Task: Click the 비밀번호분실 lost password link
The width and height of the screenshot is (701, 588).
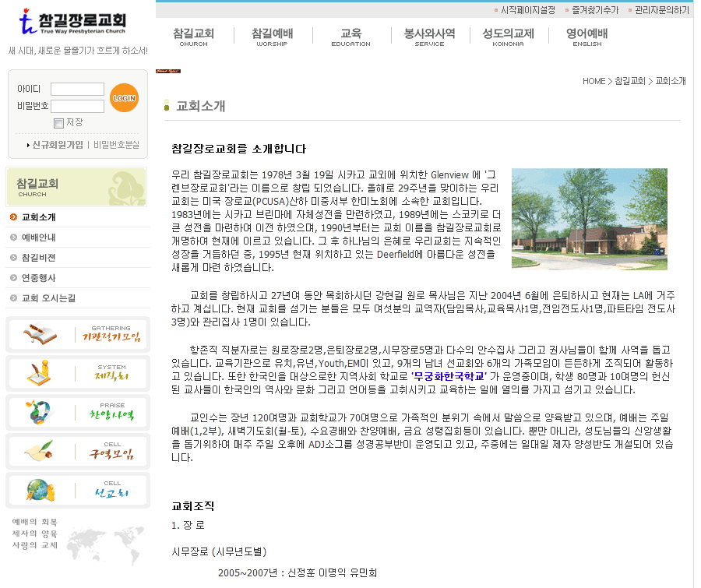Action: (116, 145)
